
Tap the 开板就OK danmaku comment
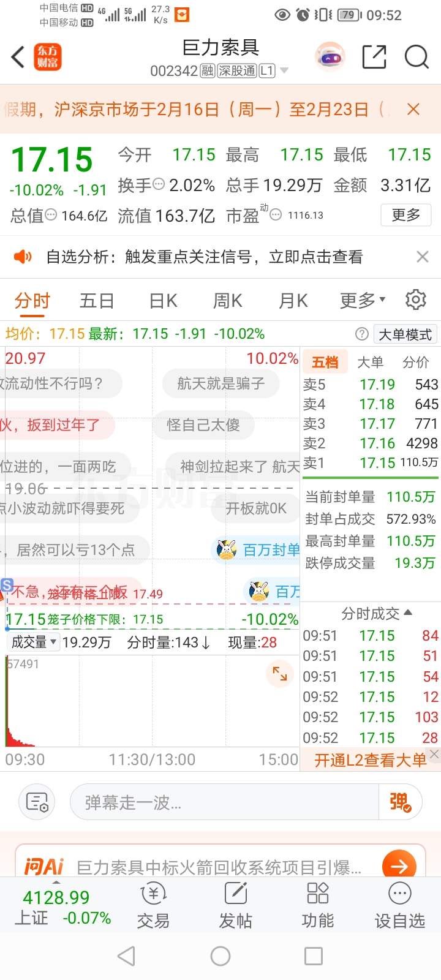click(x=255, y=508)
